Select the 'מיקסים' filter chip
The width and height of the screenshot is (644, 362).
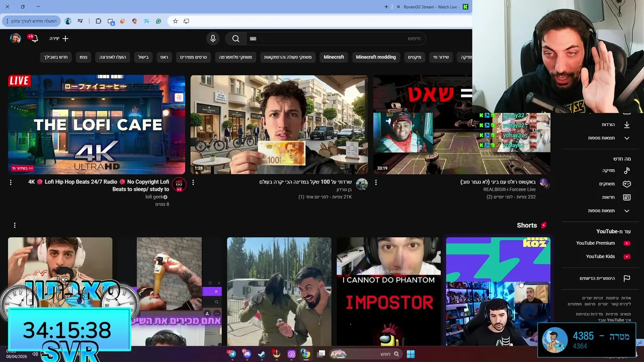coord(415,57)
